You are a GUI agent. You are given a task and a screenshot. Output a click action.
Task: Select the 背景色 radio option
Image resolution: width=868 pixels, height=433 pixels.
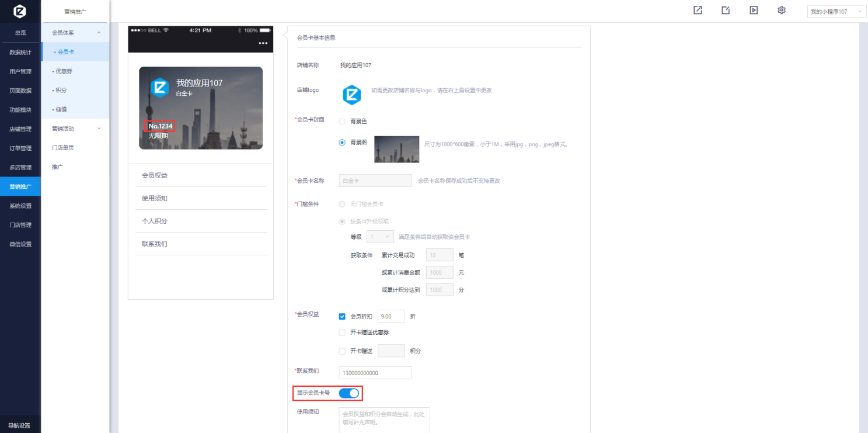pos(342,122)
